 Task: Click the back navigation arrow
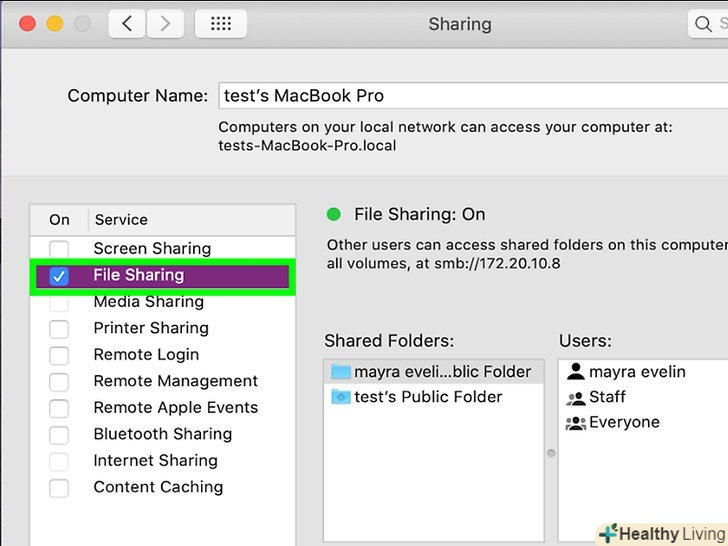(x=127, y=23)
